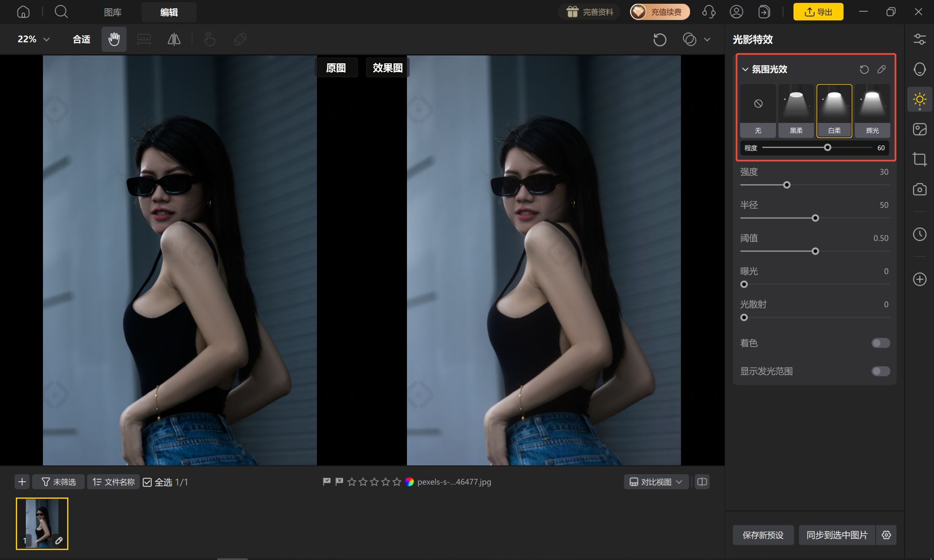
Task: Select the hand pan tool
Action: tap(114, 39)
